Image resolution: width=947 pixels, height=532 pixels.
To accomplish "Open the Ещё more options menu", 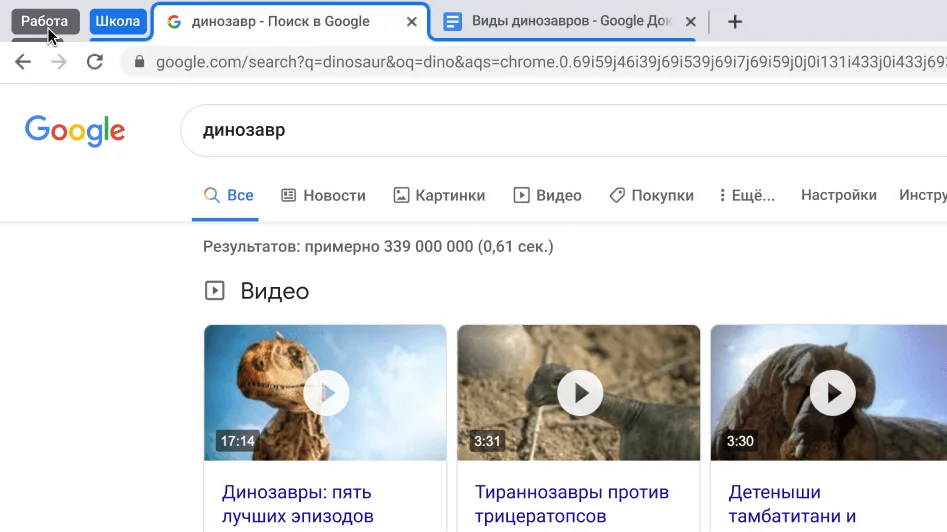I will pyautogui.click(x=746, y=195).
